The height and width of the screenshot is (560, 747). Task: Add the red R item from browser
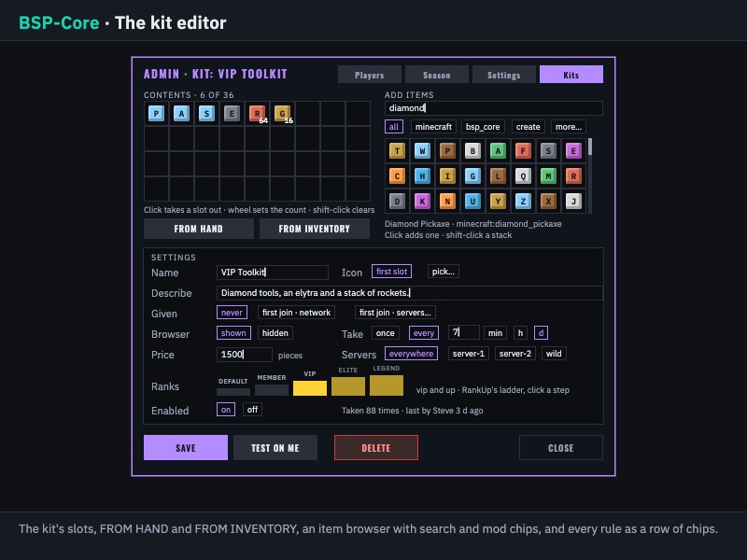573,176
